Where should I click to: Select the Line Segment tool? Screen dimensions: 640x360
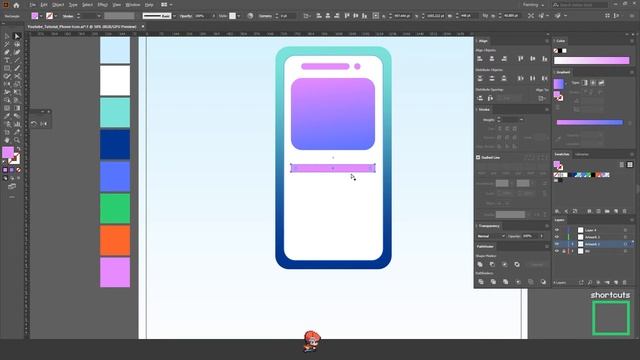(17, 60)
